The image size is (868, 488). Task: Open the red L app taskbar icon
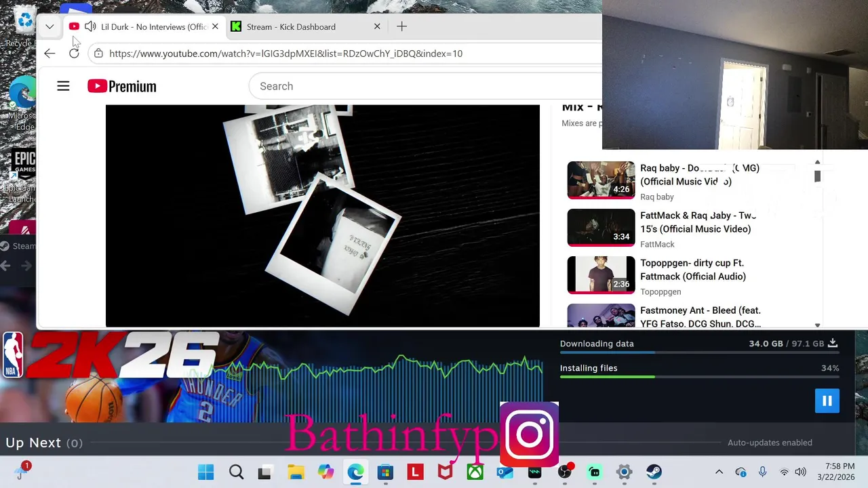[x=415, y=472]
